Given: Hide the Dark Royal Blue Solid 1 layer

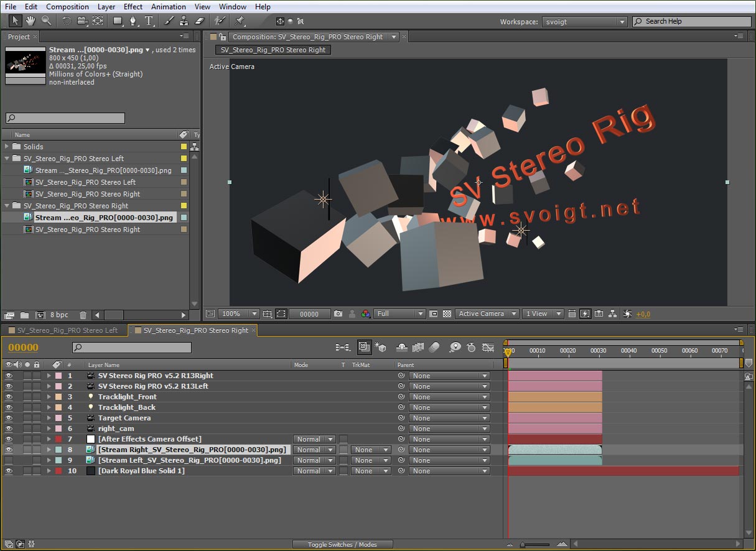Looking at the screenshot, I should point(9,471).
